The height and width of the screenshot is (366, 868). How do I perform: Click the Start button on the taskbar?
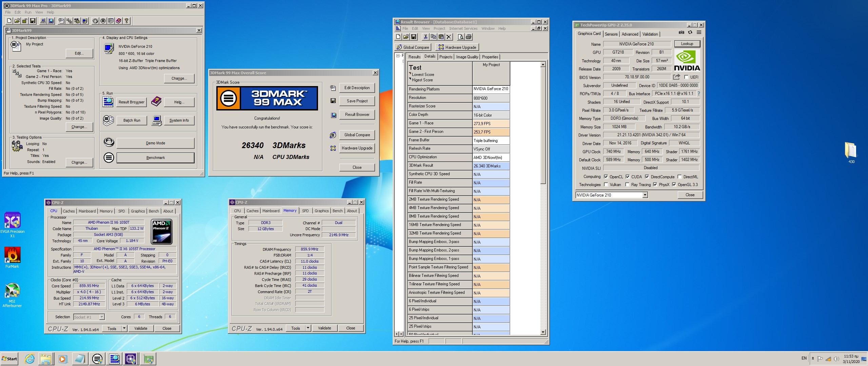(x=9, y=359)
